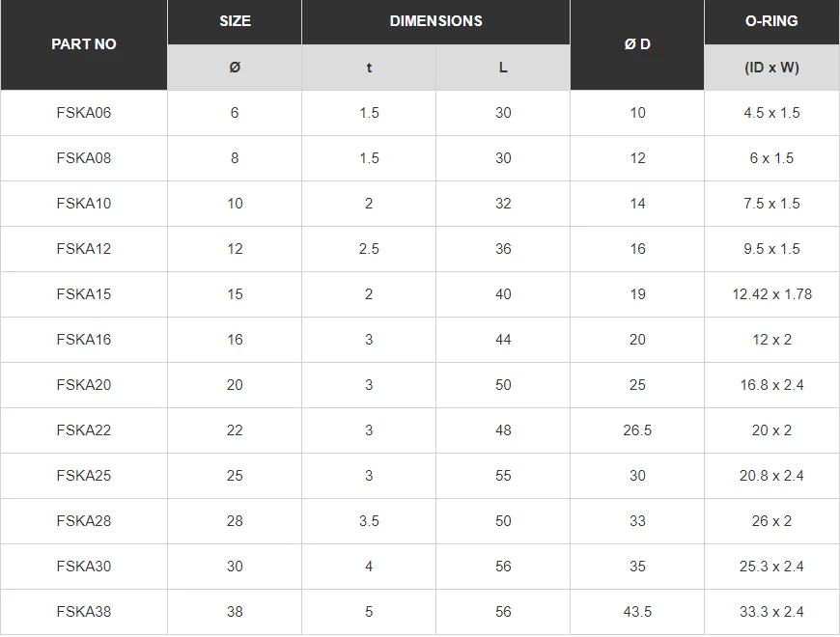
Task: Click the FSKA25 row label
Action: tap(84, 476)
